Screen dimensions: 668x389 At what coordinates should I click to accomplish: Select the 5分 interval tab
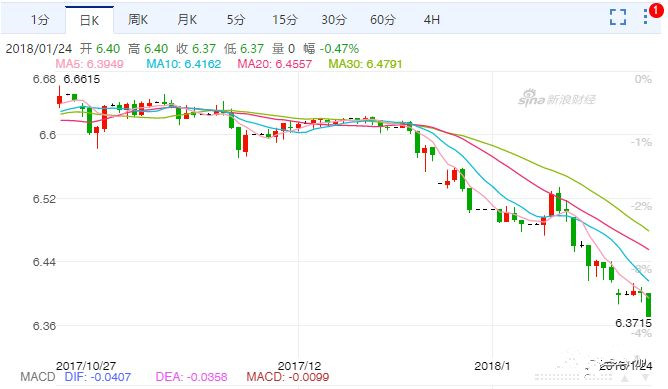click(x=236, y=20)
